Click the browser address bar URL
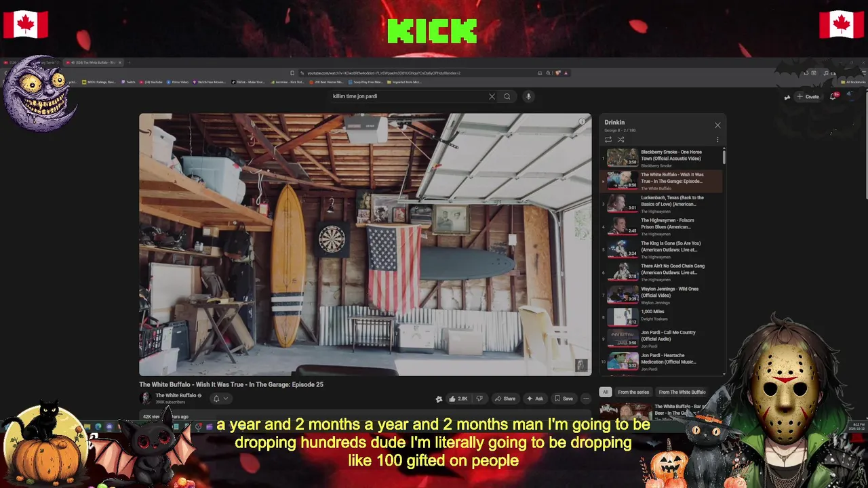 tap(384, 73)
